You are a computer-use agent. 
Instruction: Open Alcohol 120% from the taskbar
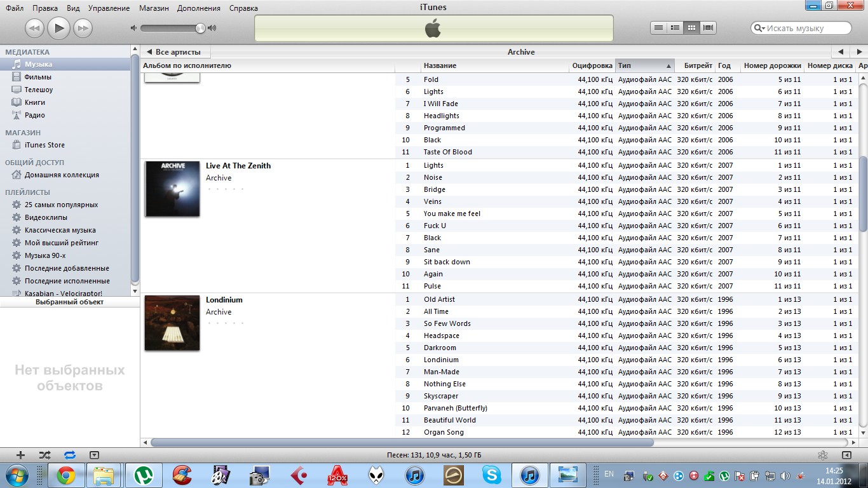coord(337,475)
